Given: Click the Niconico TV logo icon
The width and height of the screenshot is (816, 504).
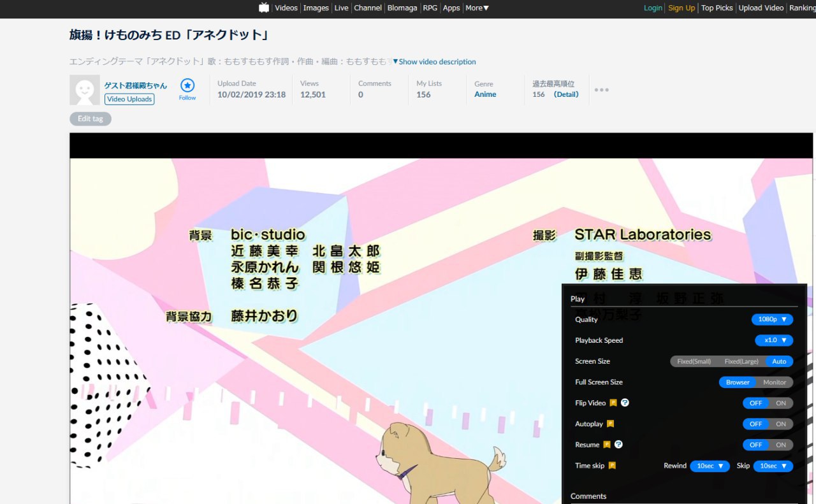Looking at the screenshot, I should tap(264, 8).
